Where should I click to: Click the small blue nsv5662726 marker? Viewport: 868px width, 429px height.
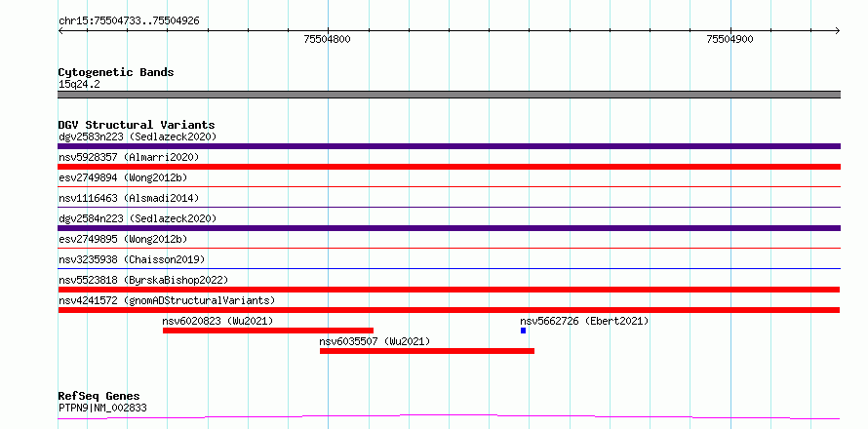coord(523,331)
